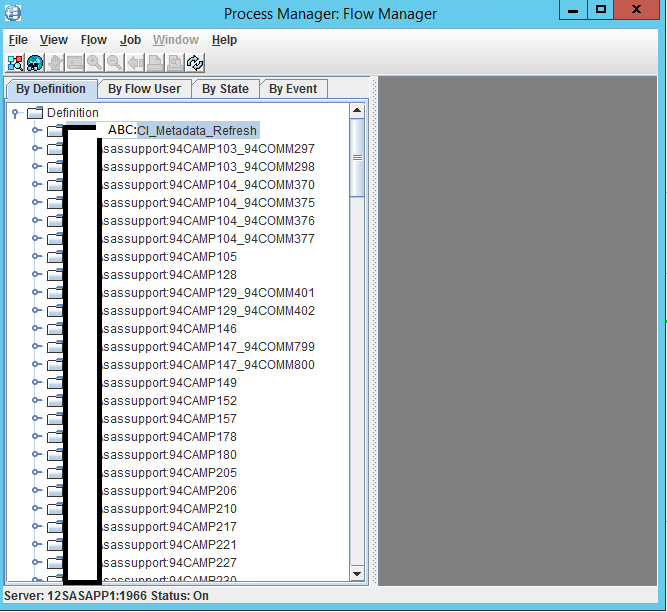The image size is (667, 612).
Task: Click the zoom in magnifier icon
Action: tap(94, 63)
